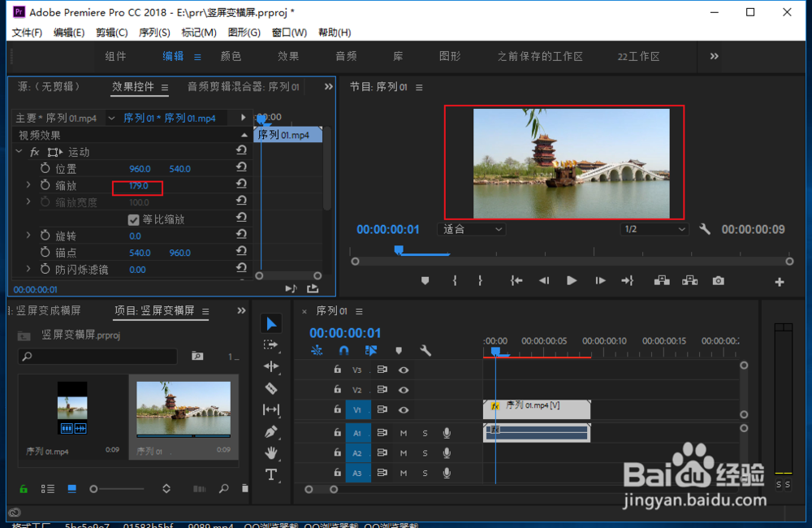Reset the Position parameter
Screen dimensions: 812x528
[241, 167]
